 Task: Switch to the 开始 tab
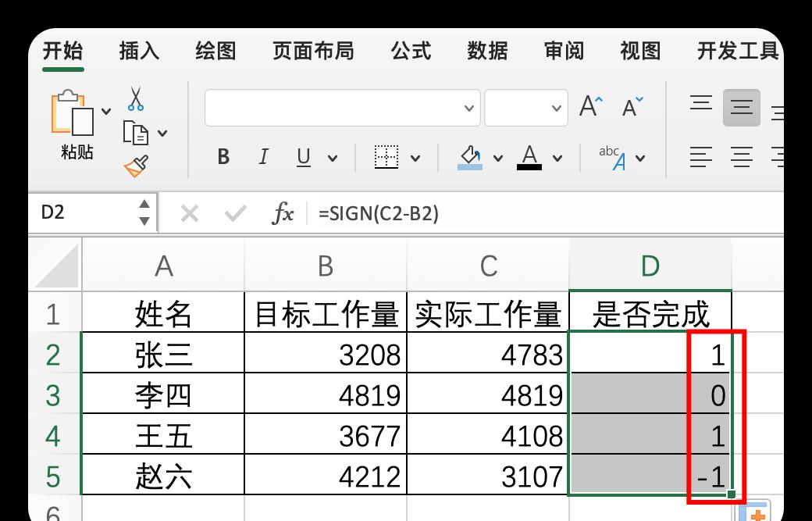pos(62,52)
